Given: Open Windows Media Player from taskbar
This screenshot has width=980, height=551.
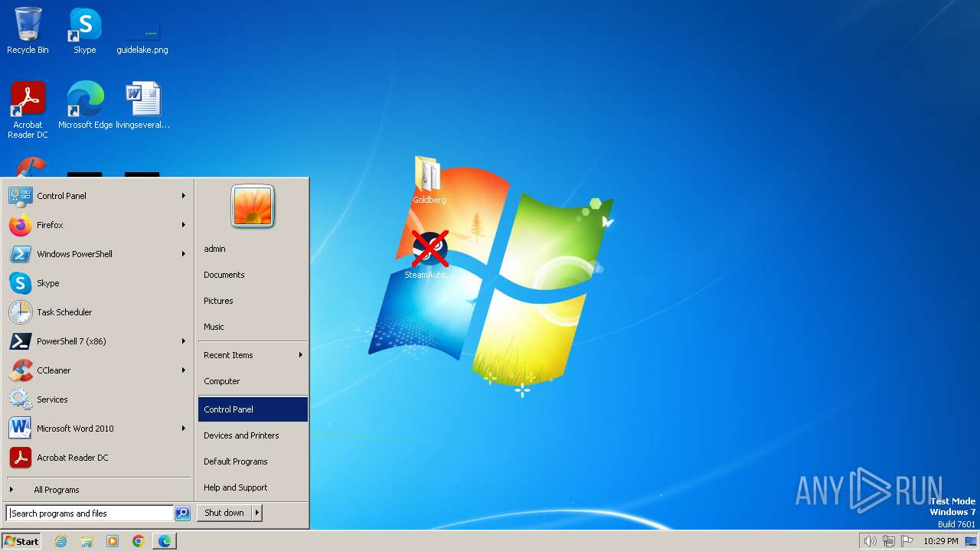Looking at the screenshot, I should [113, 541].
